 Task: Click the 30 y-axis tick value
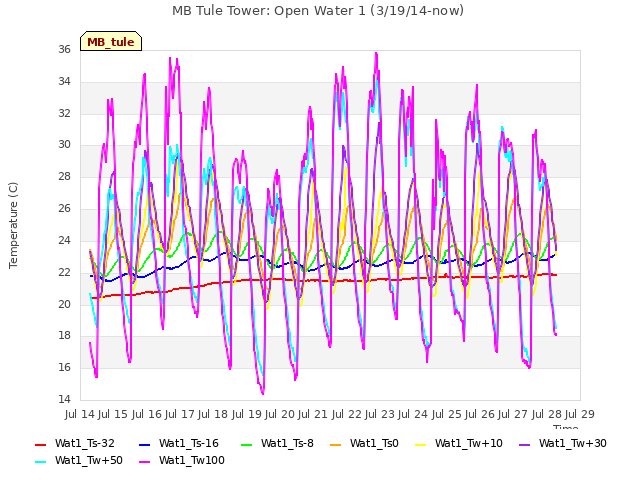point(64,144)
